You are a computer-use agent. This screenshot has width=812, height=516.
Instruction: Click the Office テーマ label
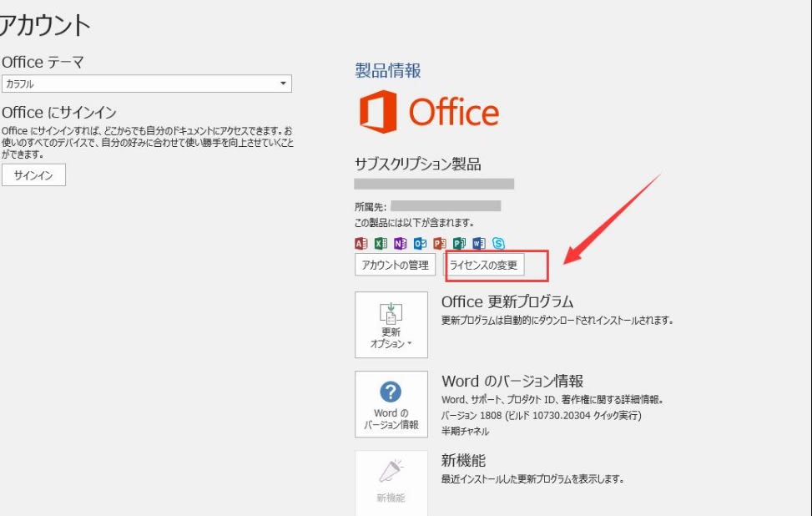[43, 62]
